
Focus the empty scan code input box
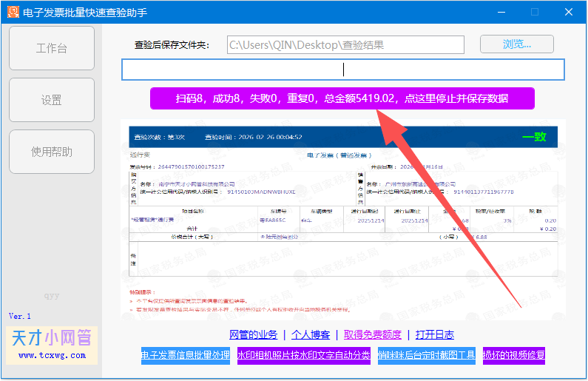coord(342,70)
